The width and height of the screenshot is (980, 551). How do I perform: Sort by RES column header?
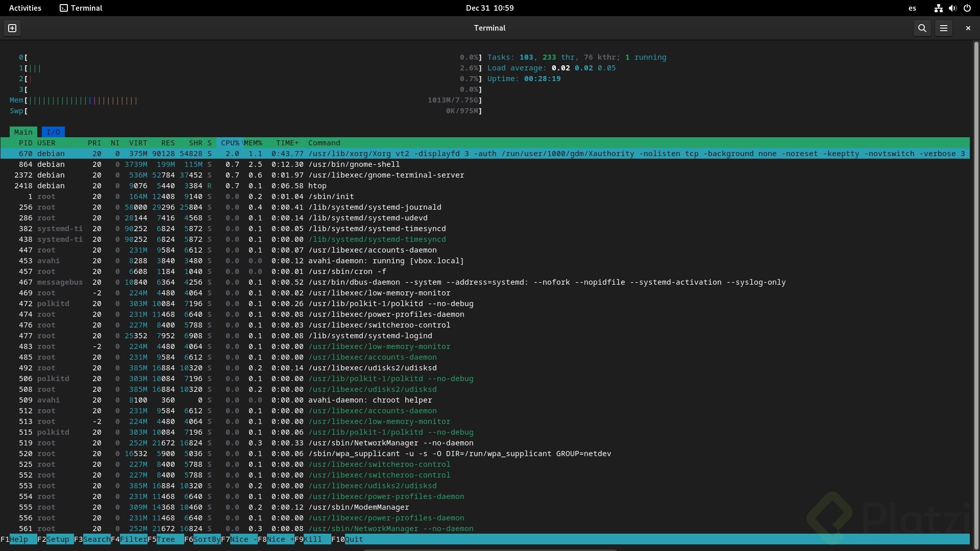pos(168,143)
